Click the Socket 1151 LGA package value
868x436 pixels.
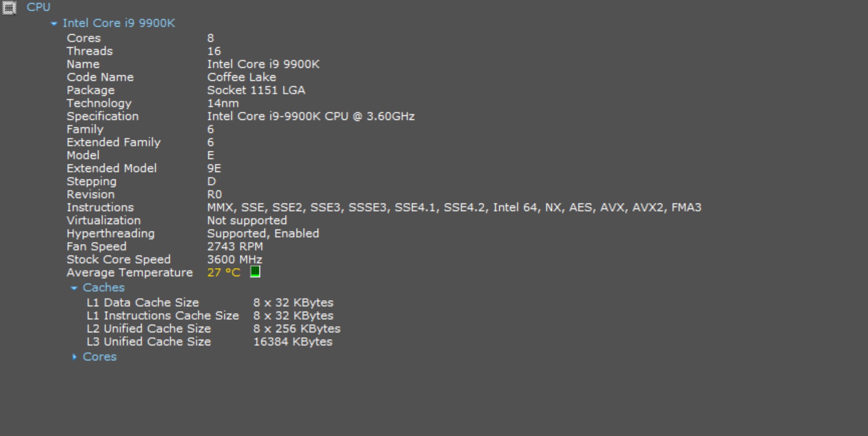pos(256,90)
